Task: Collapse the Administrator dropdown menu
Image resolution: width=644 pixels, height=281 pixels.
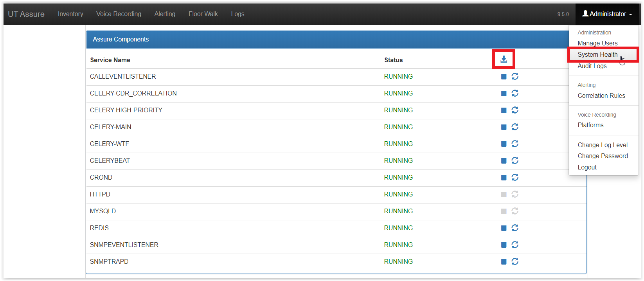Action: [607, 14]
